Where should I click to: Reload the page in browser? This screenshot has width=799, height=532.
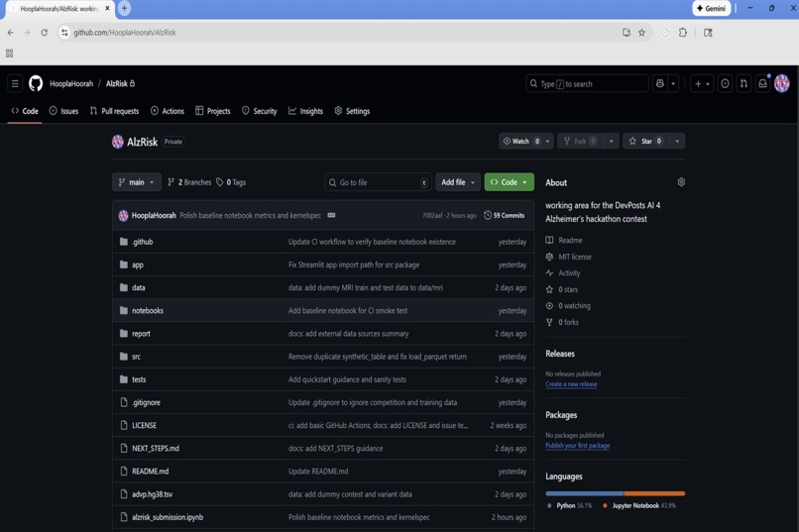45,33
